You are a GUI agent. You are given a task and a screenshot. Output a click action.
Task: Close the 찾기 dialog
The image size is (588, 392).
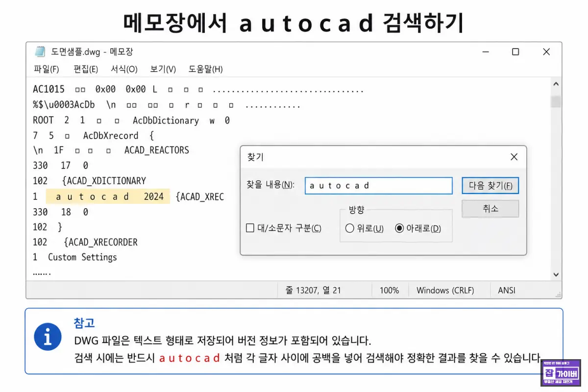tap(514, 157)
